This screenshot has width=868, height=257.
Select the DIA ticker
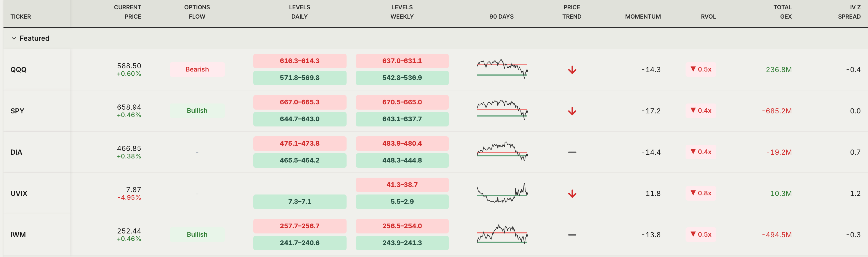pyautogui.click(x=16, y=152)
